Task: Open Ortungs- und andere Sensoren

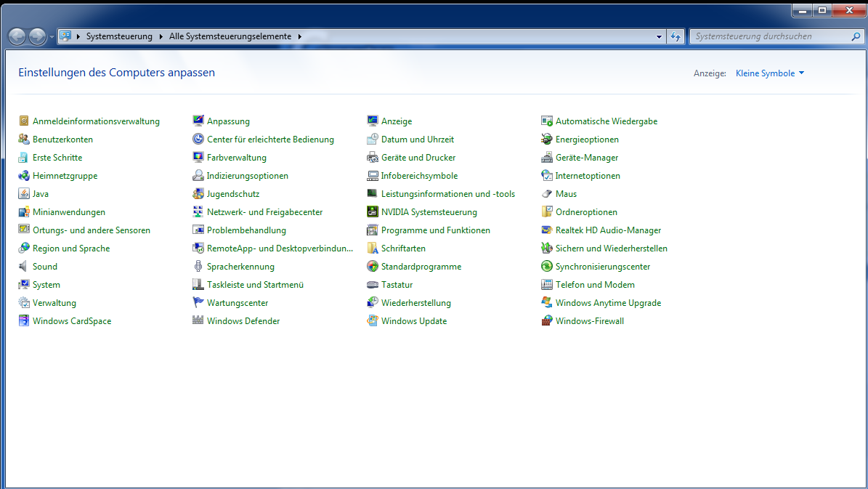Action: 92,230
